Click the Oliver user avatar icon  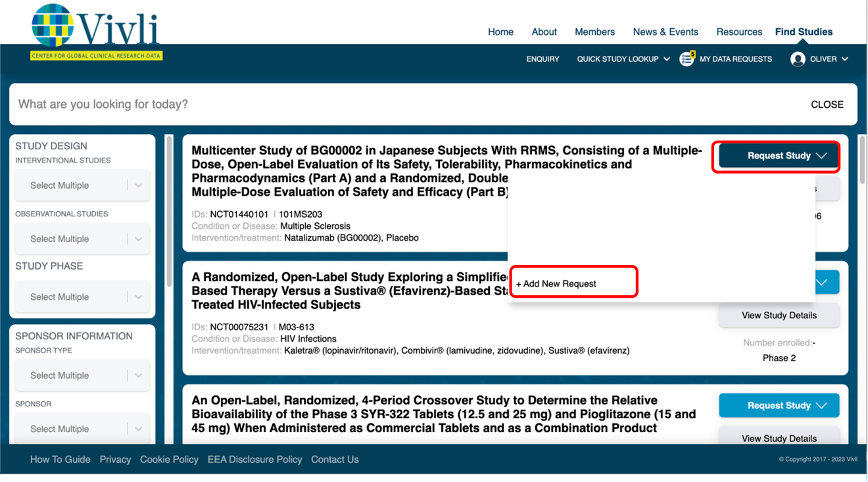(798, 59)
